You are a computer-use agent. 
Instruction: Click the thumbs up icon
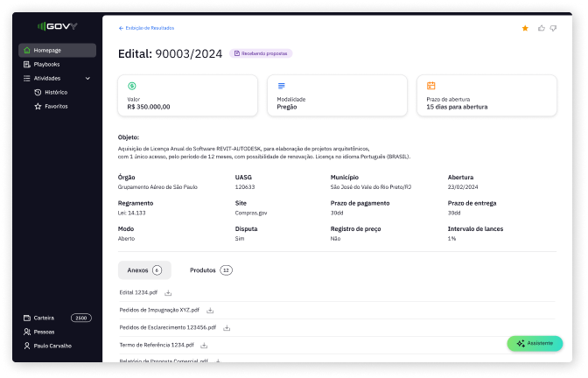coord(541,28)
